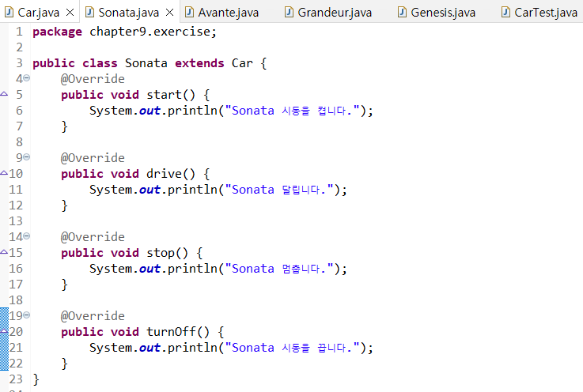Fold the turnOff() method at line 19
Viewport: 583px width, 392px height.
[26, 316]
